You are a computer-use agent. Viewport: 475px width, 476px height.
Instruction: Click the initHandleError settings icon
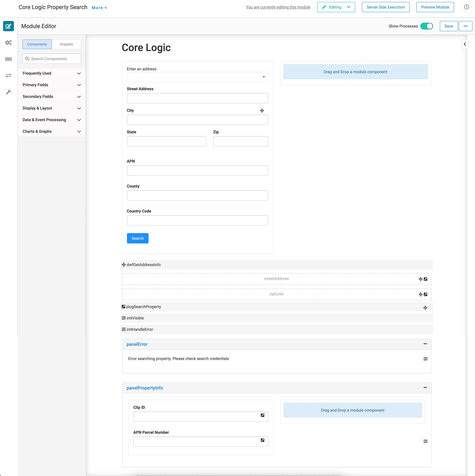[124, 329]
